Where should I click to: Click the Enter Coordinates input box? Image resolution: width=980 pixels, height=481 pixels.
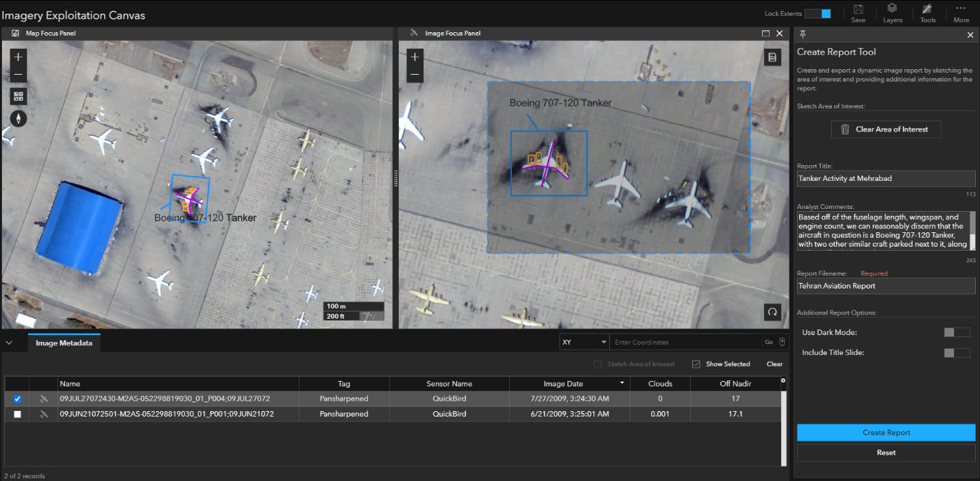[686, 342]
